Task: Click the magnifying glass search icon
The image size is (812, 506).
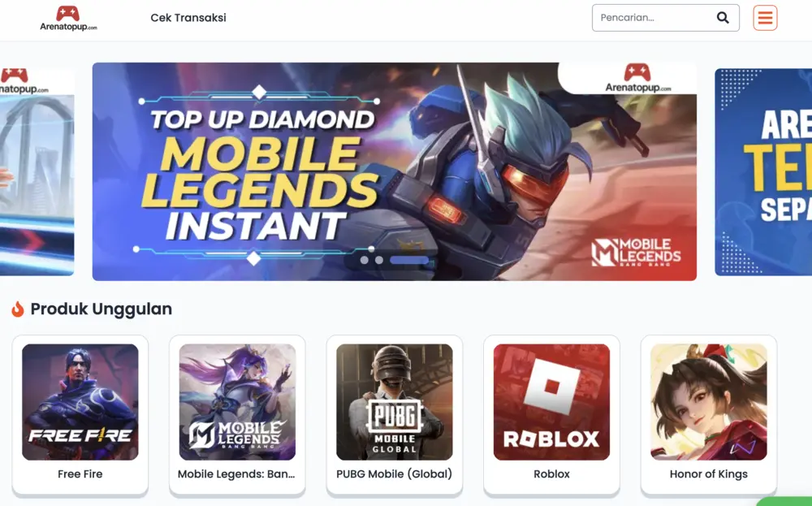Action: tap(723, 18)
